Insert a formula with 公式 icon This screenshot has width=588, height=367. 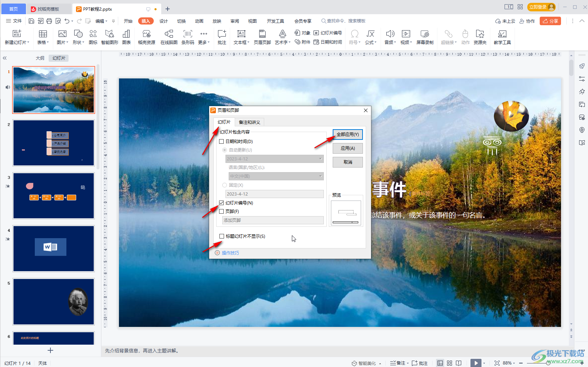click(371, 34)
